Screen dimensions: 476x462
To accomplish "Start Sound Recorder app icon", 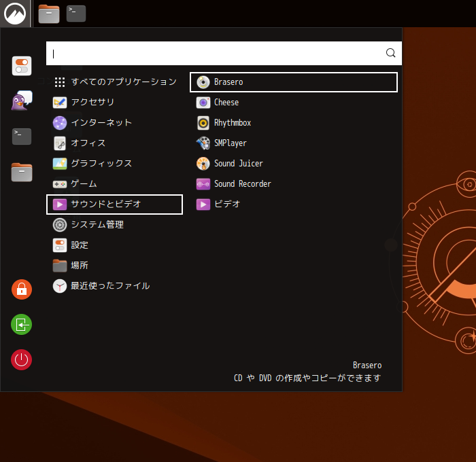I will pos(203,184).
